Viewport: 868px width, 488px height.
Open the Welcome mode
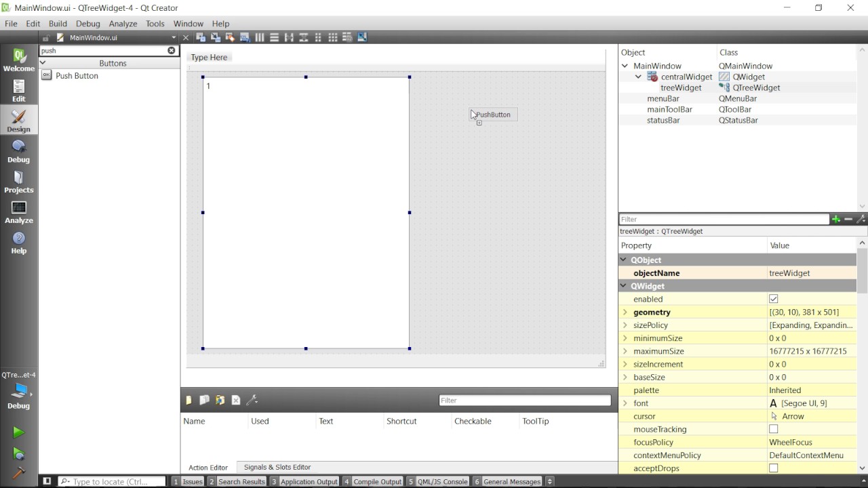click(x=19, y=60)
